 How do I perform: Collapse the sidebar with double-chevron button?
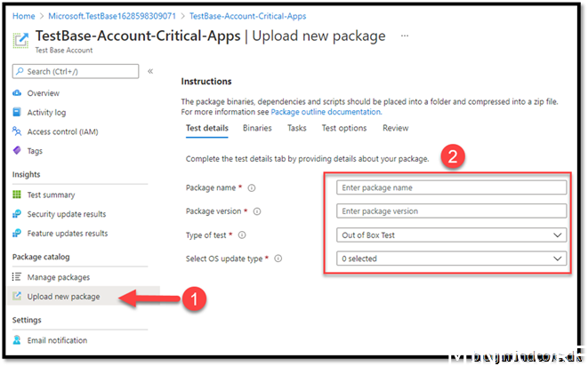pyautogui.click(x=150, y=71)
